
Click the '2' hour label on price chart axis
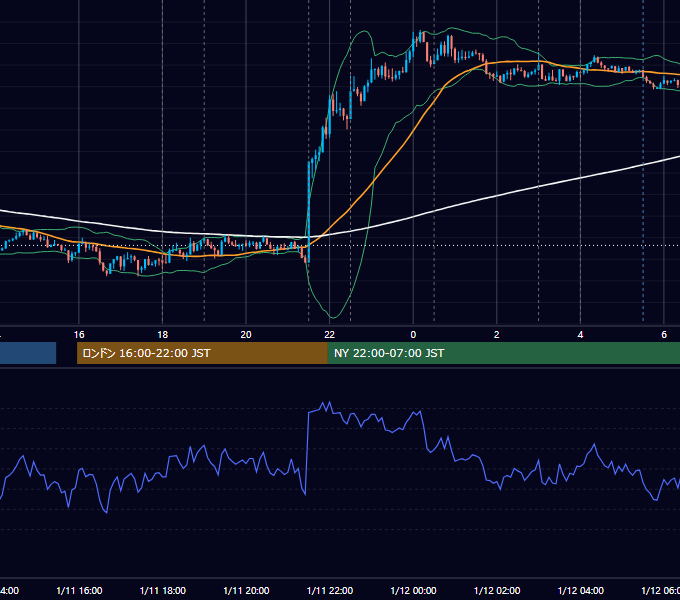(x=497, y=334)
